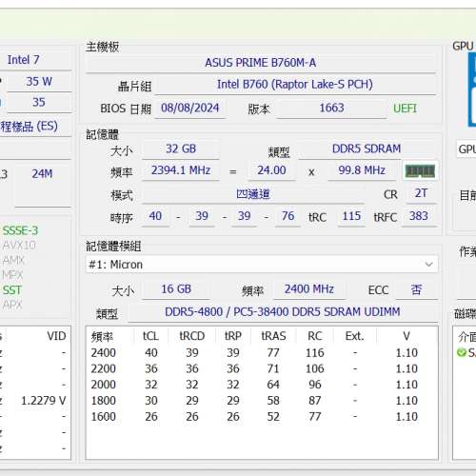Viewport: 476px width, 476px height.
Task: Click the SST feature label
Action: coord(12,290)
